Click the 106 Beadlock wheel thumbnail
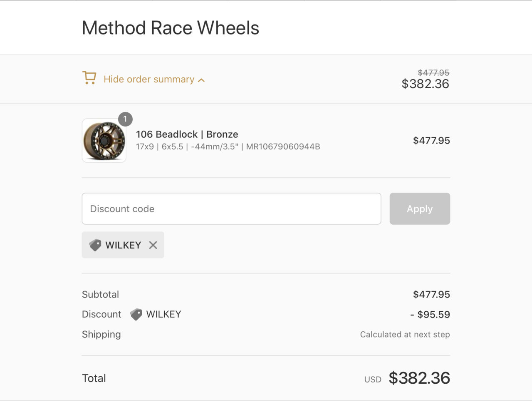Viewport: 532px width, 417px height. coord(104,141)
